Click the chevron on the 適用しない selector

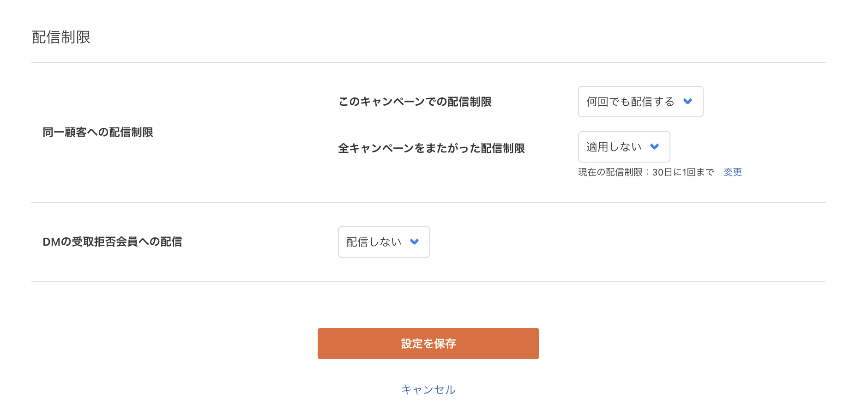point(655,147)
